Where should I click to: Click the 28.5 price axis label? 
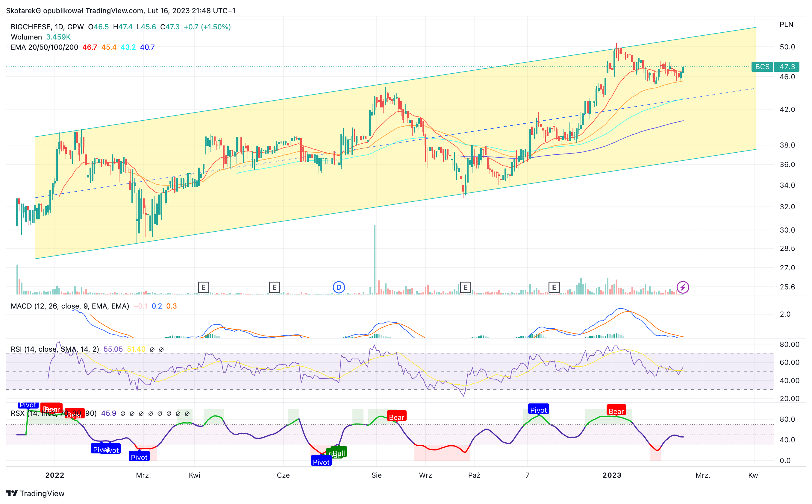click(x=787, y=248)
